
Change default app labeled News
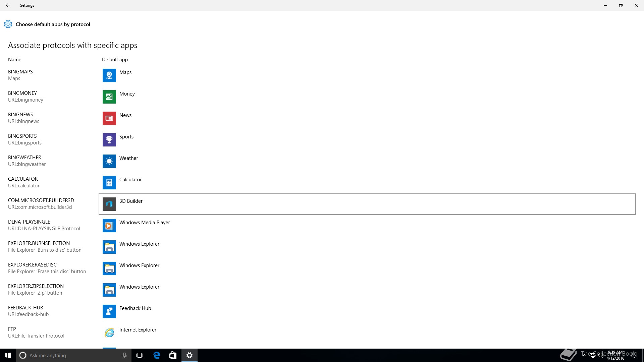point(125,115)
